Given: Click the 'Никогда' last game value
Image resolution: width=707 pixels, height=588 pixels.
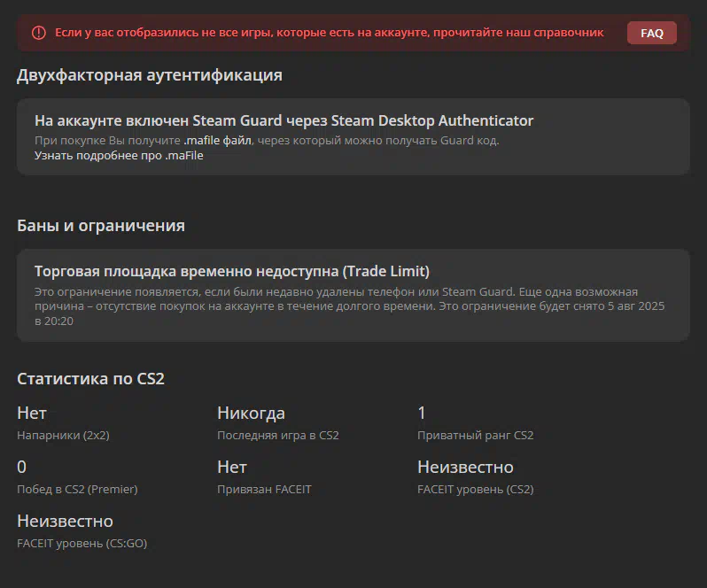Looking at the screenshot, I should coord(251,414).
